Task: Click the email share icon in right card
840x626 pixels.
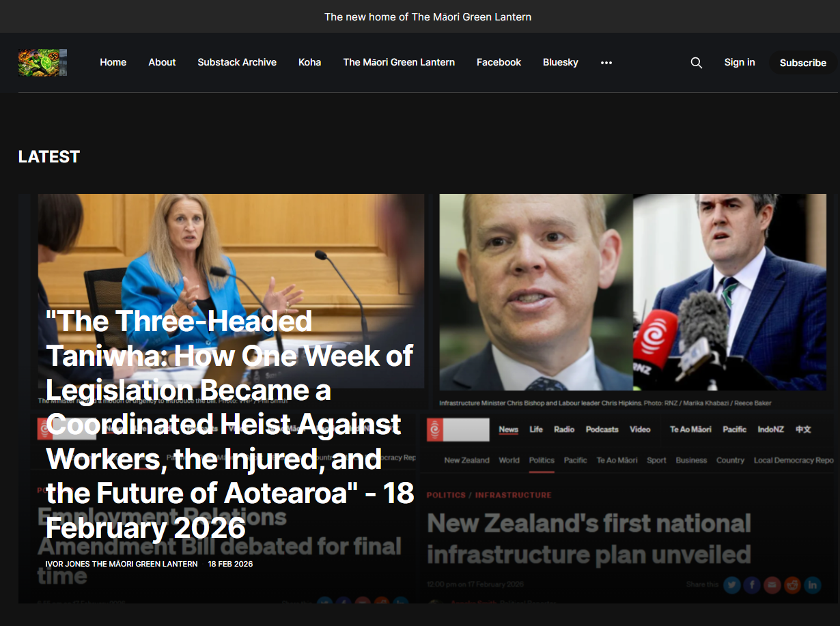Action: [x=772, y=584]
